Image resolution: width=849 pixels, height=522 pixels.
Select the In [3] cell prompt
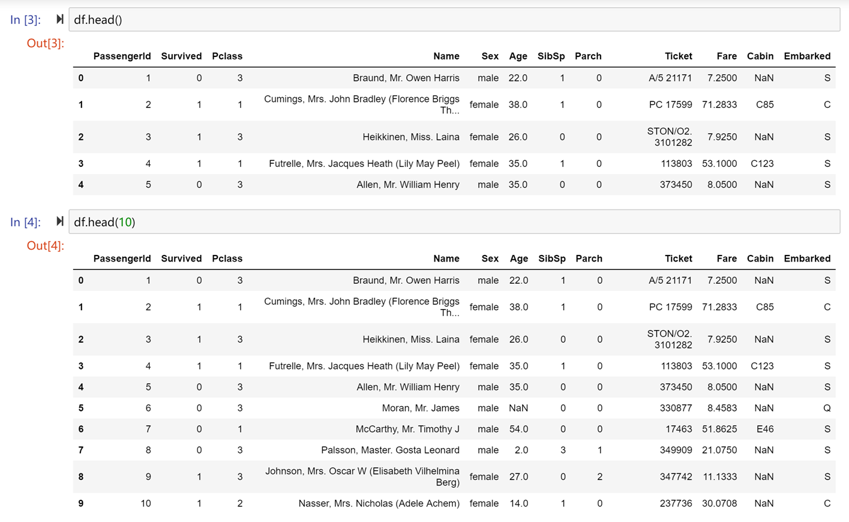point(25,20)
